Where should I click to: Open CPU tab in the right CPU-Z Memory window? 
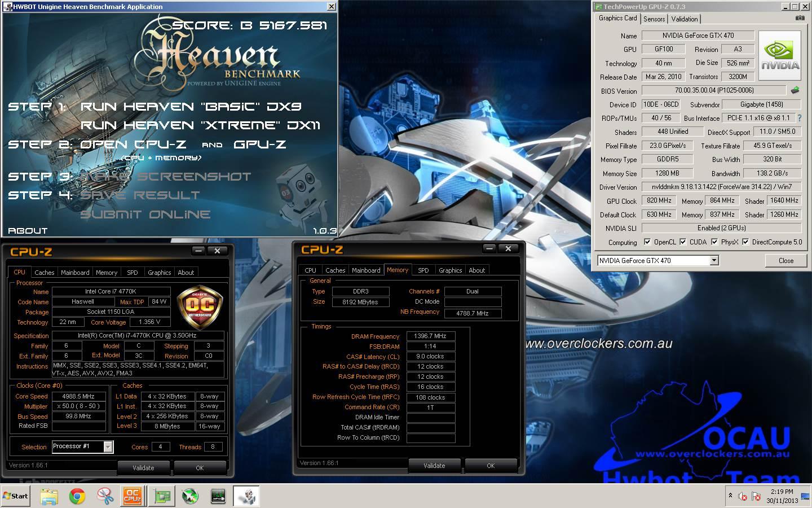311,270
